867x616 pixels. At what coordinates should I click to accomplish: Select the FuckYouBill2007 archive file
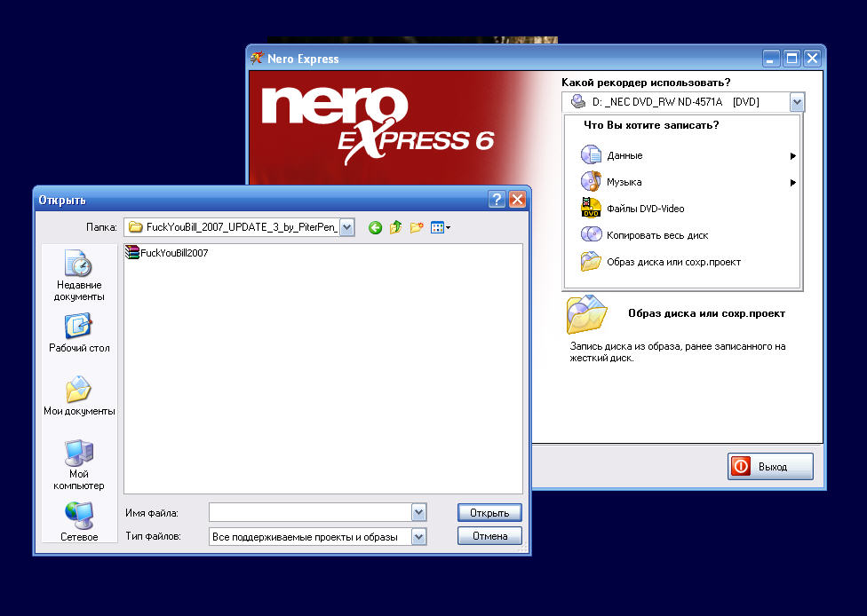[167, 253]
